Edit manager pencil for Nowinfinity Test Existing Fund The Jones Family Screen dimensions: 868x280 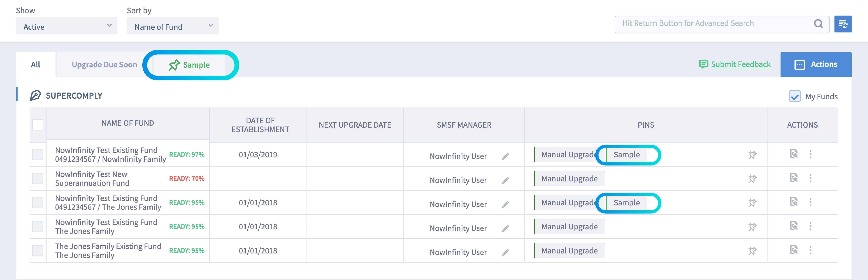point(505,228)
